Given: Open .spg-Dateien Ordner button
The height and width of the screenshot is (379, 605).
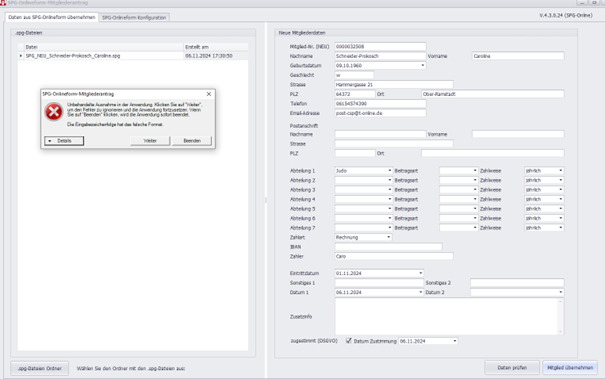Looking at the screenshot, I should pos(39,368).
